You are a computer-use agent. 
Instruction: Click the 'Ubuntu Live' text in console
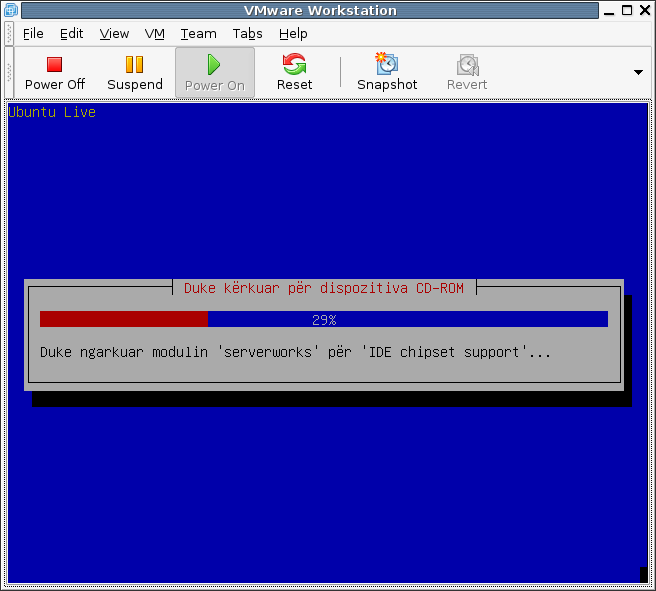click(x=52, y=112)
